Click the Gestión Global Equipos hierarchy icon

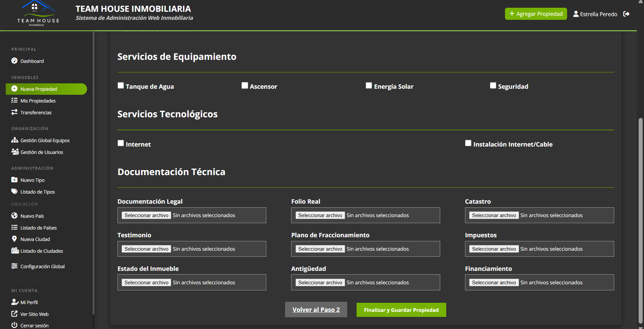point(14,140)
